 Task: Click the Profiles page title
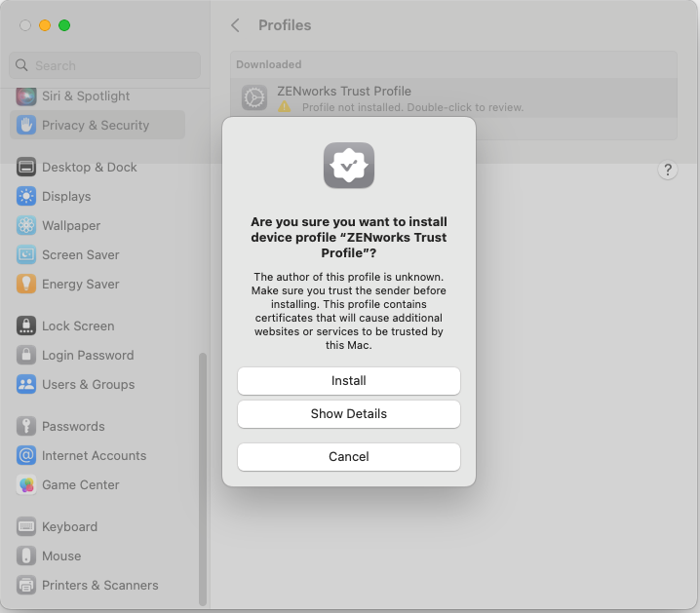coord(285,25)
